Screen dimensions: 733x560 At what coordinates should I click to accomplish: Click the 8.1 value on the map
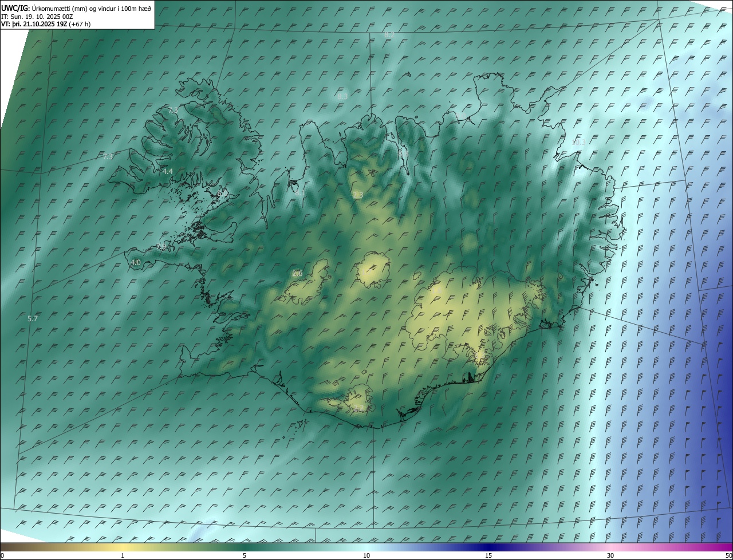coord(300,194)
